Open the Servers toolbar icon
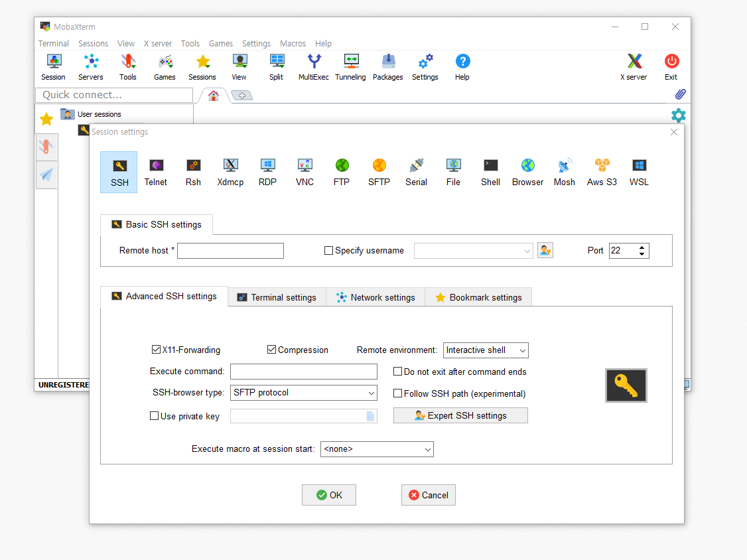 [x=90, y=67]
